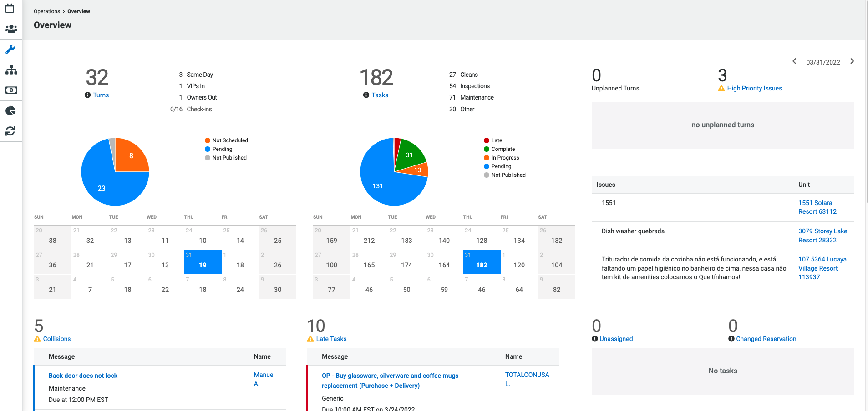Open assignee TOTALCONUSA L. link
Screen dimensions: 868x411
click(527, 379)
